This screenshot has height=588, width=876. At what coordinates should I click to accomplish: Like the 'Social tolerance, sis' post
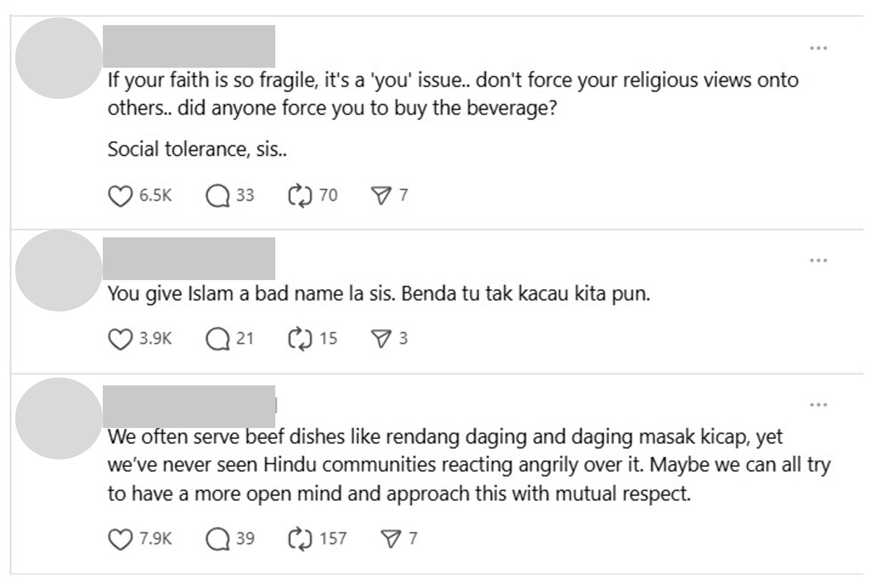(120, 196)
